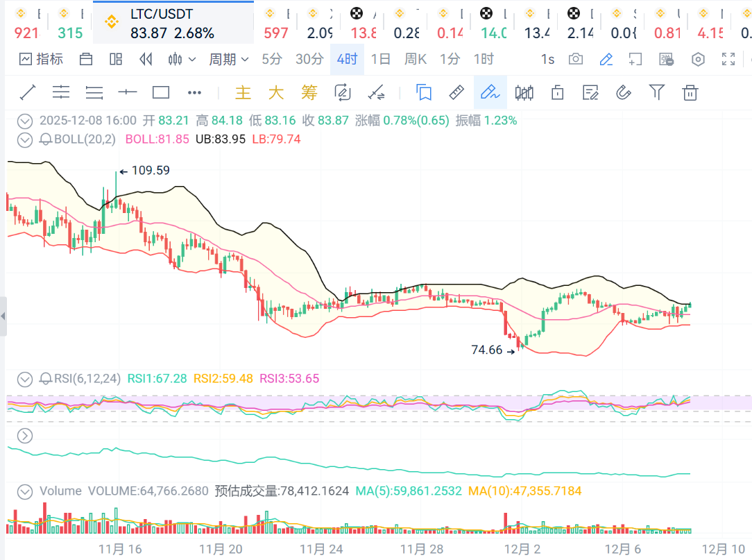Collapse the BOLL indicator row chevron
Viewport: 752px width, 560px height.
pyautogui.click(x=25, y=139)
